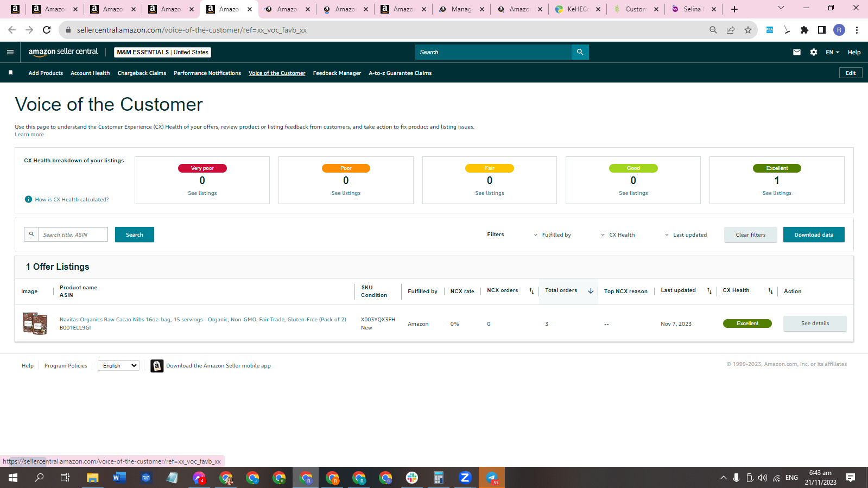This screenshot has height=488, width=868.
Task: Open Chargeback Claims menu item
Action: [142, 73]
